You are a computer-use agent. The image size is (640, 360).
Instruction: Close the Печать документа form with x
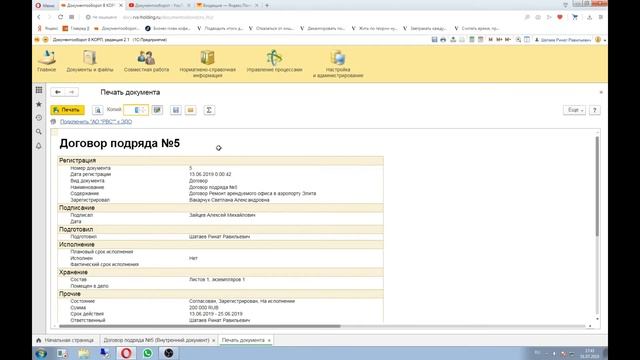point(601,92)
